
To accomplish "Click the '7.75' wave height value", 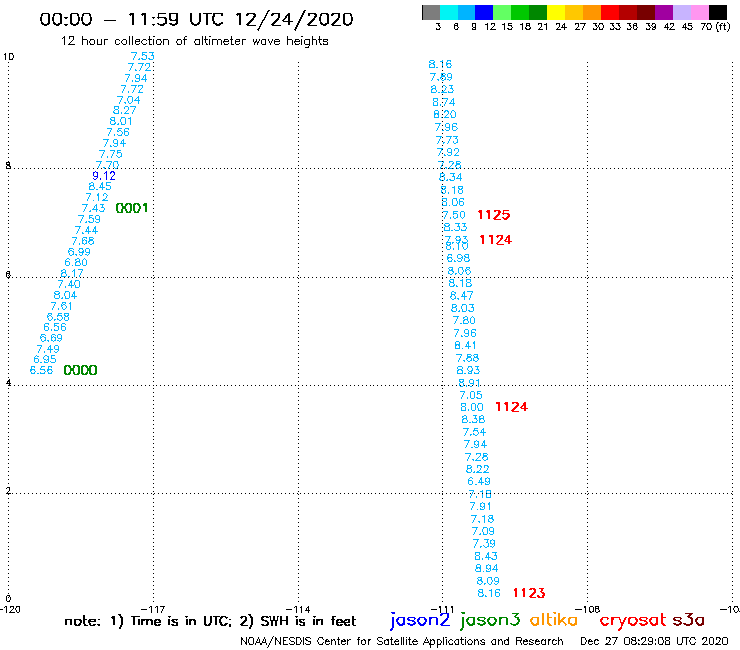I will point(110,154).
